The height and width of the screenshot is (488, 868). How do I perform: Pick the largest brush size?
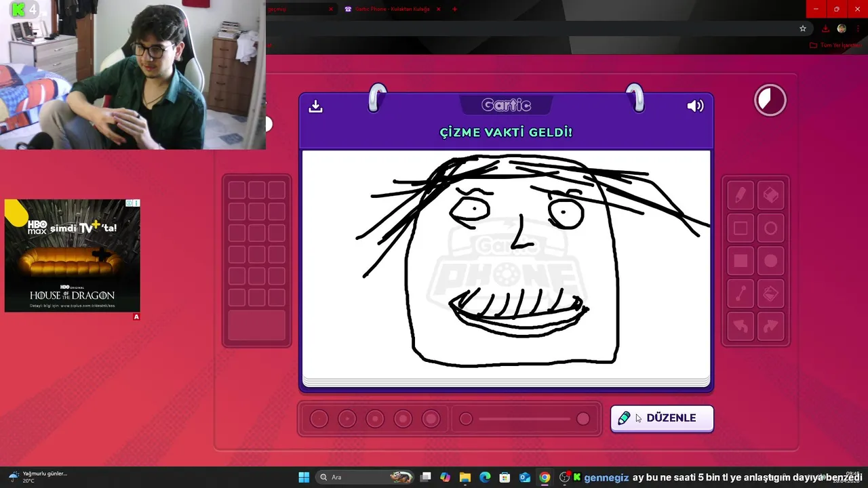pyautogui.click(x=431, y=419)
